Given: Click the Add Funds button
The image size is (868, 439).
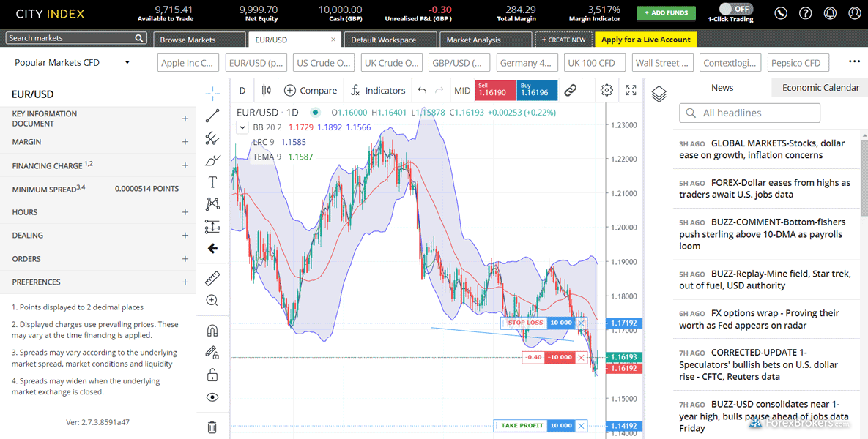Looking at the screenshot, I should pyautogui.click(x=666, y=12).
